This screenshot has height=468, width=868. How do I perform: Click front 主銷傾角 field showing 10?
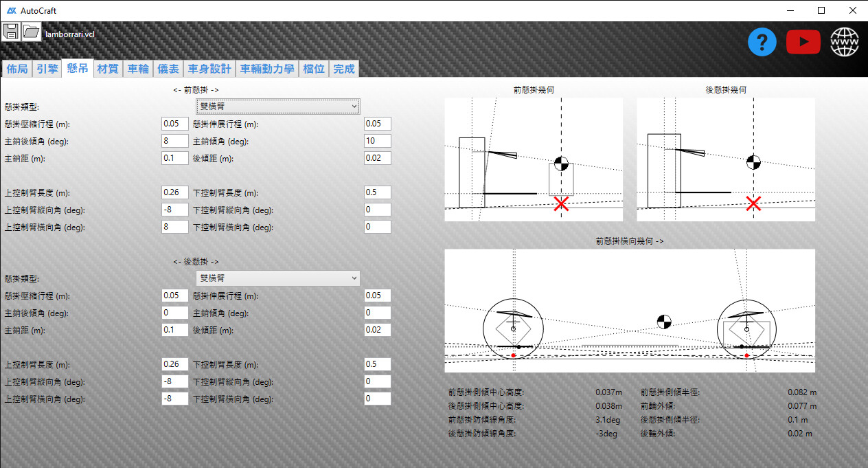tap(377, 141)
